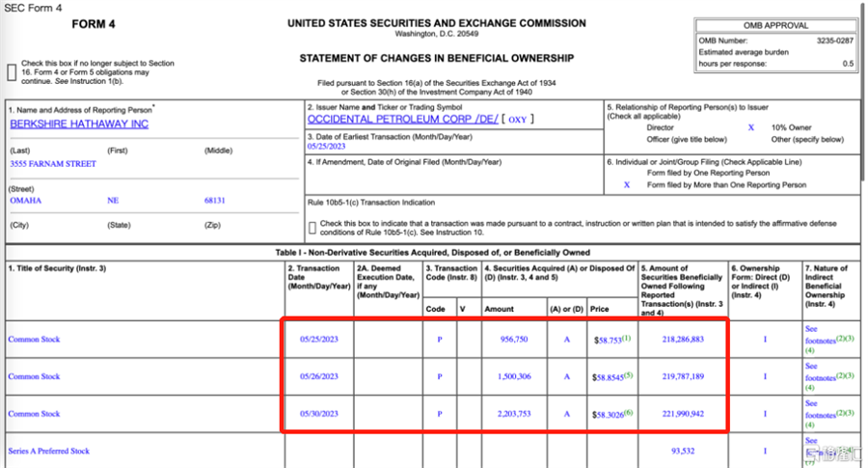Screen dimensions: 868x468
Task: Click Common Stock in the 05/30/2023 row
Action: pyautogui.click(x=34, y=414)
